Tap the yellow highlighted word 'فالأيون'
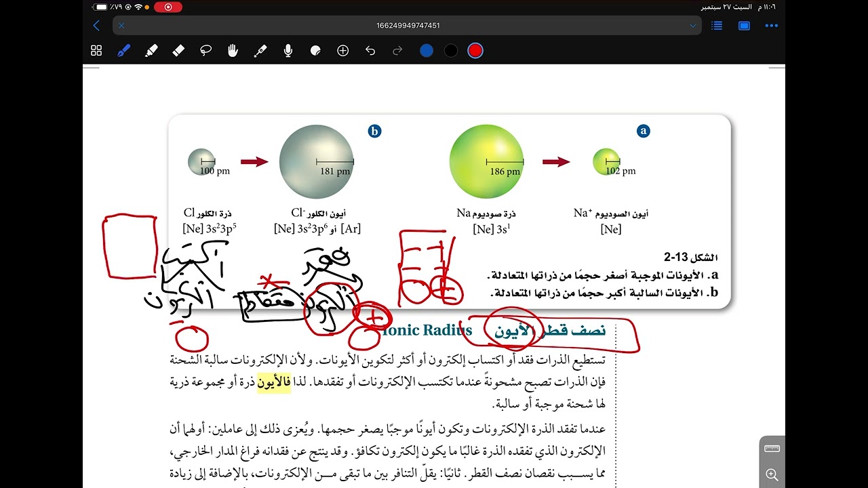868x488 pixels. click(x=273, y=382)
